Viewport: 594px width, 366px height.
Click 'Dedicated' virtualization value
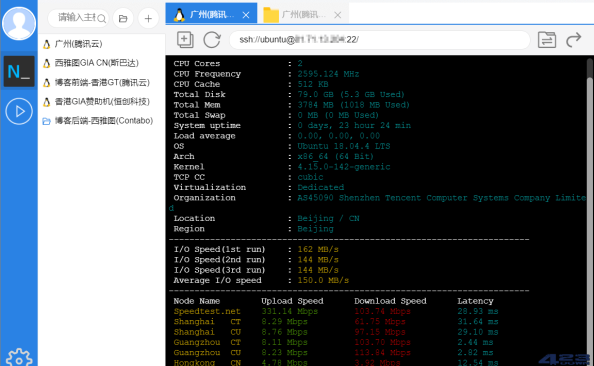320,187
